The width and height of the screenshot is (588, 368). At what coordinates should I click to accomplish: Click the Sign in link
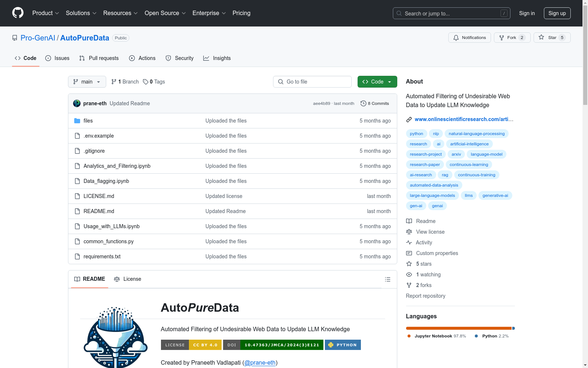(527, 13)
